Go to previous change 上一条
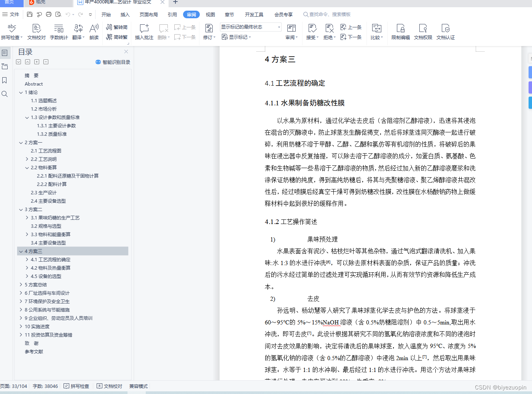Screen dimensions: 532x394 click(351, 27)
